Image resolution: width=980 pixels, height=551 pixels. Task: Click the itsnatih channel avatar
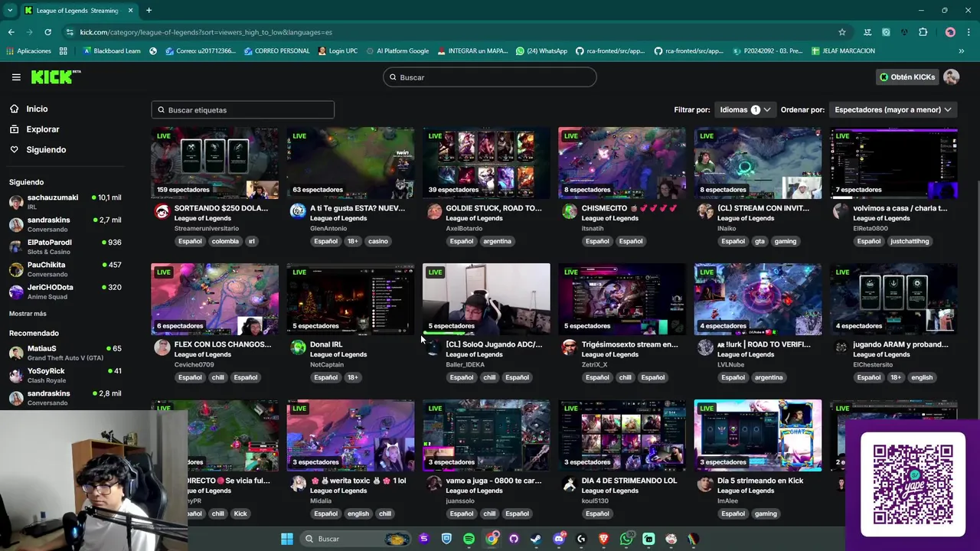pos(570,212)
